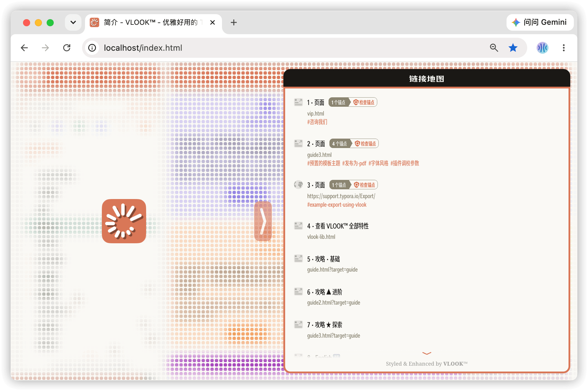Open the #字体风格 anchor link
The width and height of the screenshot is (588, 391).
point(378,163)
